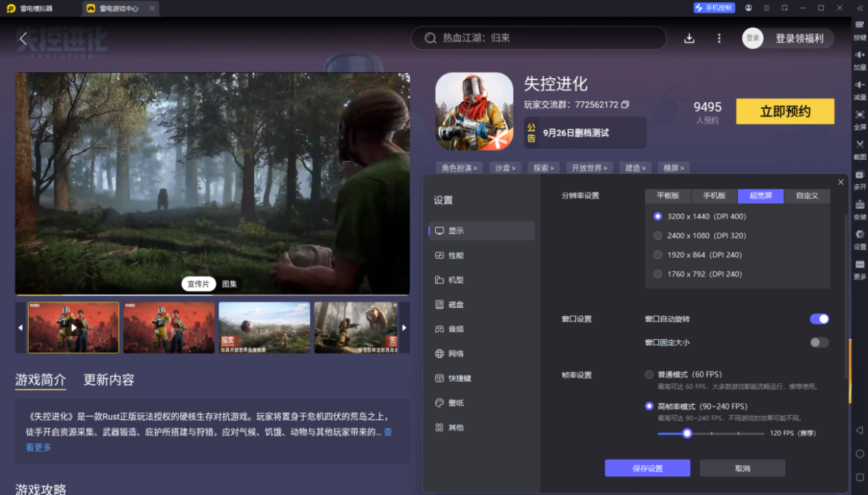Open 音频 audio settings in settings sidebar
The image size is (868, 495).
pyautogui.click(x=456, y=328)
